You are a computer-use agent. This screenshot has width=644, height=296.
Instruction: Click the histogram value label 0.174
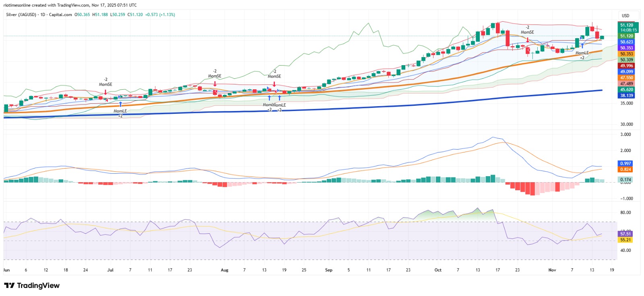625,180
